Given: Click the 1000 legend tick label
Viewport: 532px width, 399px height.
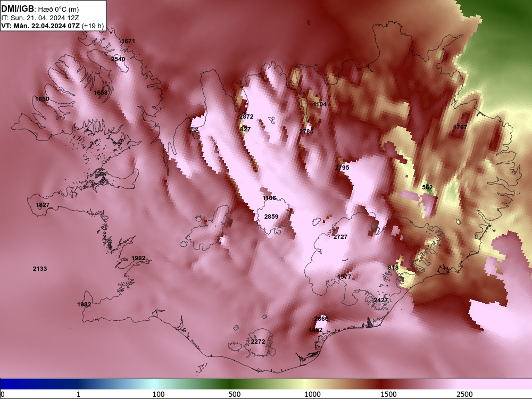Looking at the screenshot, I should click(312, 394).
